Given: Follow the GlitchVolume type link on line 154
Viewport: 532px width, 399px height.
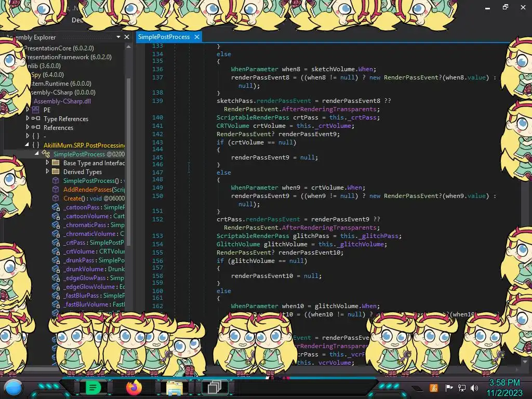Looking at the screenshot, I should coord(238,244).
